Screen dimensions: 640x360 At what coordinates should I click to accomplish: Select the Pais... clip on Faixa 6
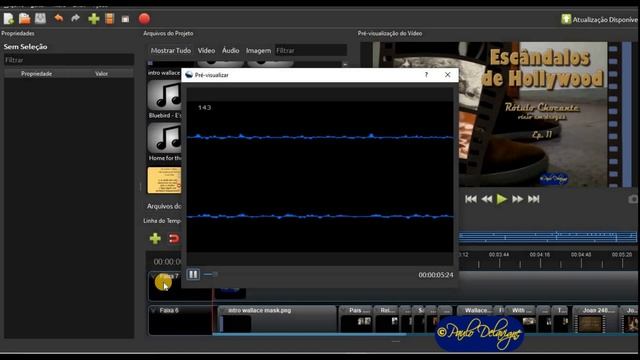pos(356,320)
